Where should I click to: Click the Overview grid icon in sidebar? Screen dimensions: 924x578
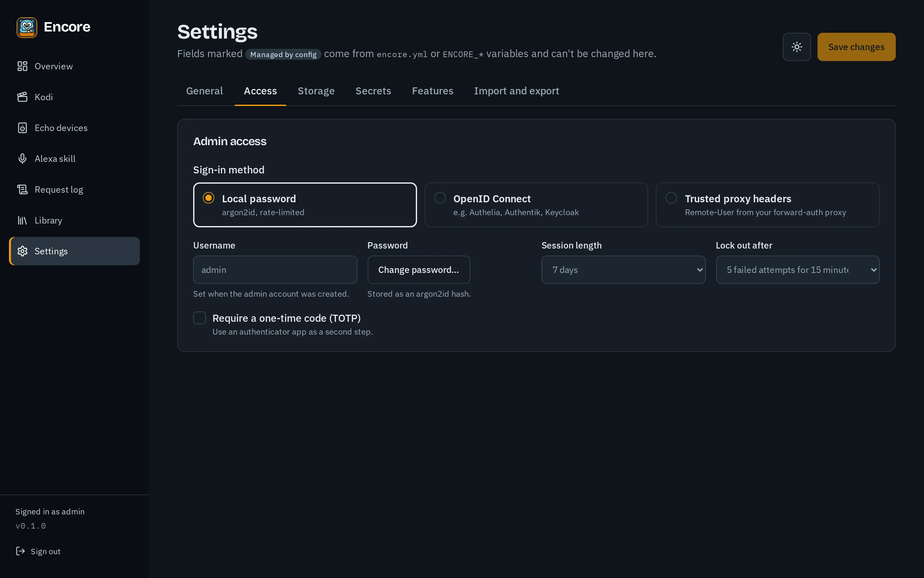pos(22,66)
